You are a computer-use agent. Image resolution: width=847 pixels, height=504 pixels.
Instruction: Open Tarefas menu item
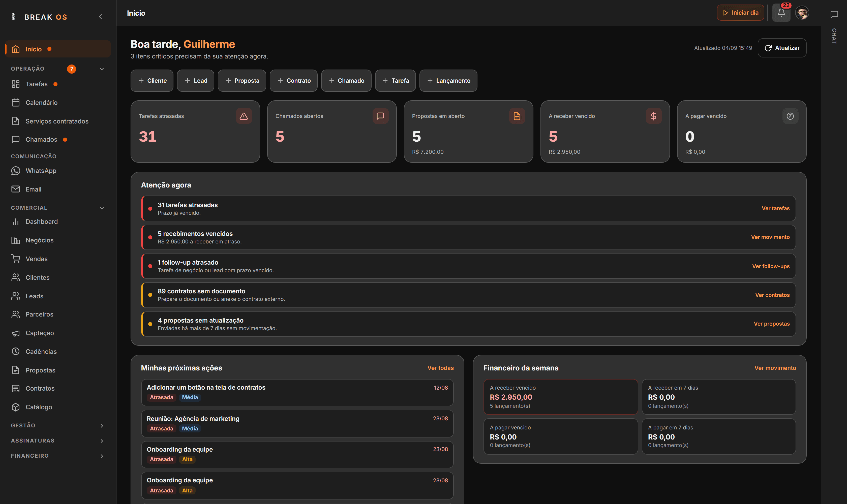tap(58, 84)
